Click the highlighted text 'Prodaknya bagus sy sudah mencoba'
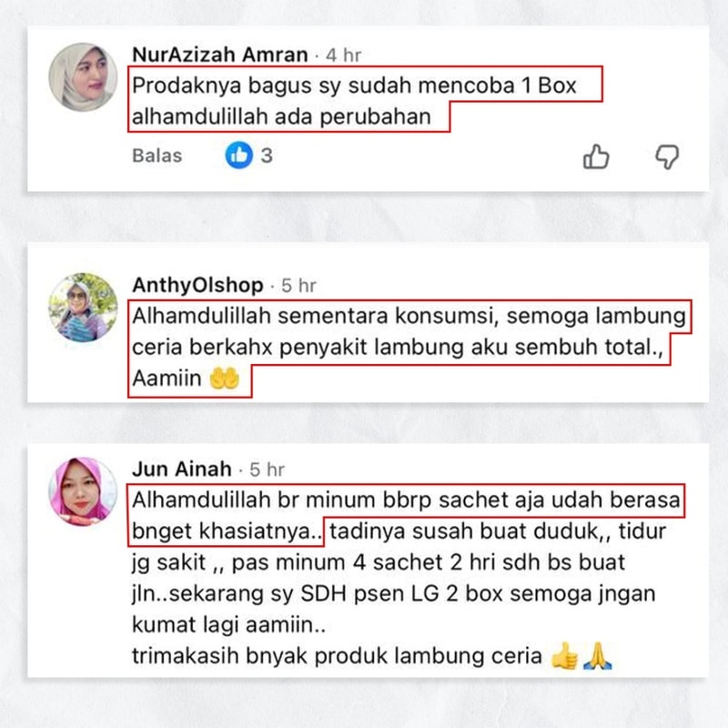This screenshot has width=728, height=728. (x=323, y=86)
